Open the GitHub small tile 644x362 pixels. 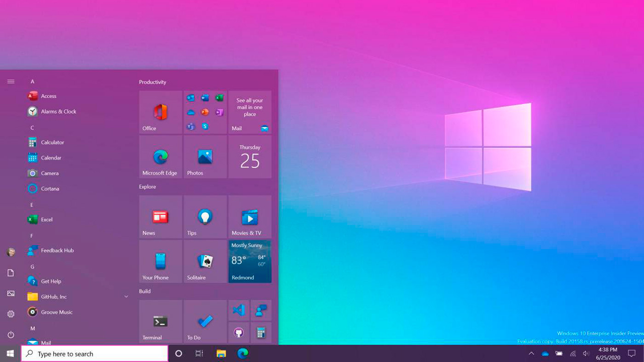(x=239, y=333)
